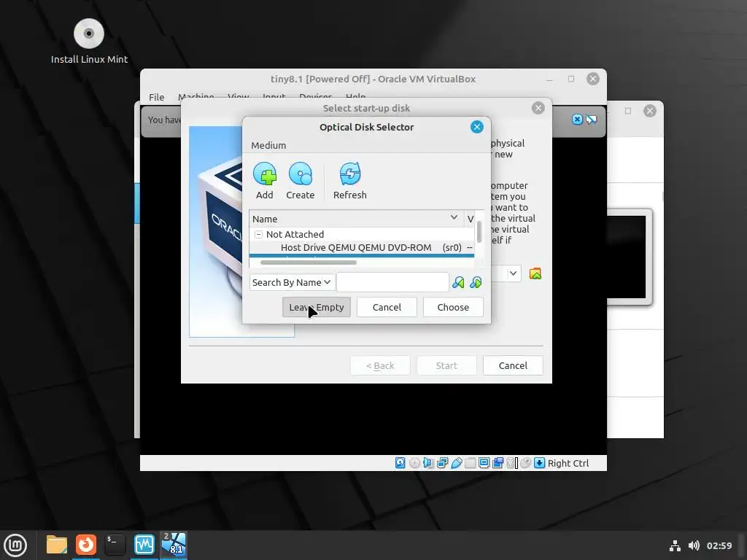747x560 pixels.
Task: Click Cancel in Optical Disk Selector
Action: [x=387, y=307]
